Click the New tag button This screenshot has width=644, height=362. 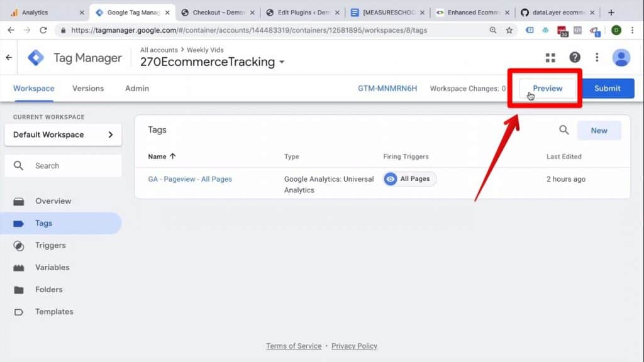[599, 131]
